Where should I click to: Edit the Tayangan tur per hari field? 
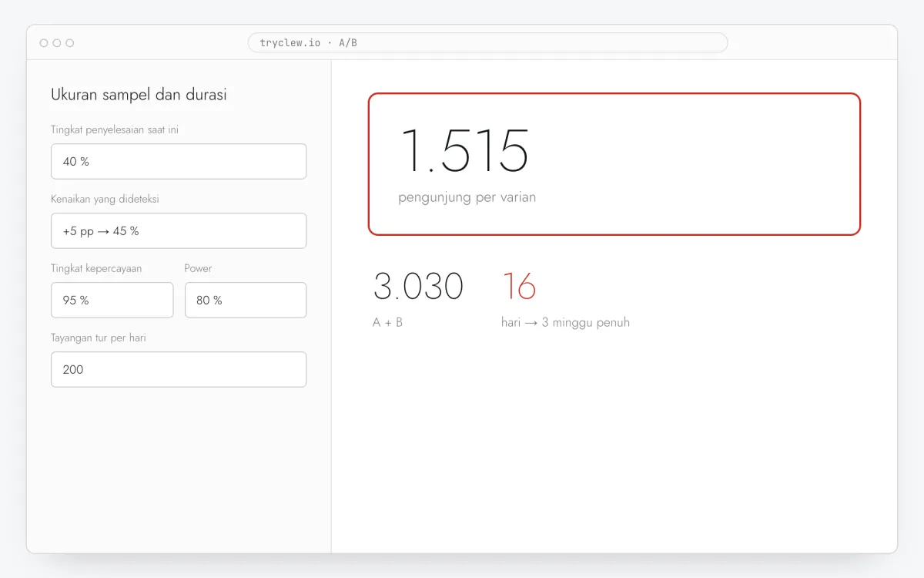(179, 369)
